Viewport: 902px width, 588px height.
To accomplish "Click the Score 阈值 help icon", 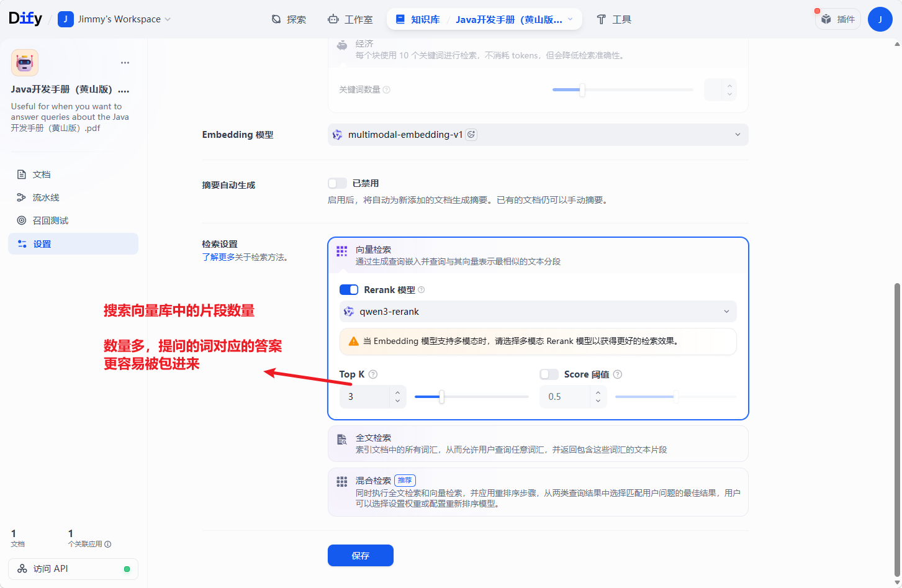I will click(618, 374).
